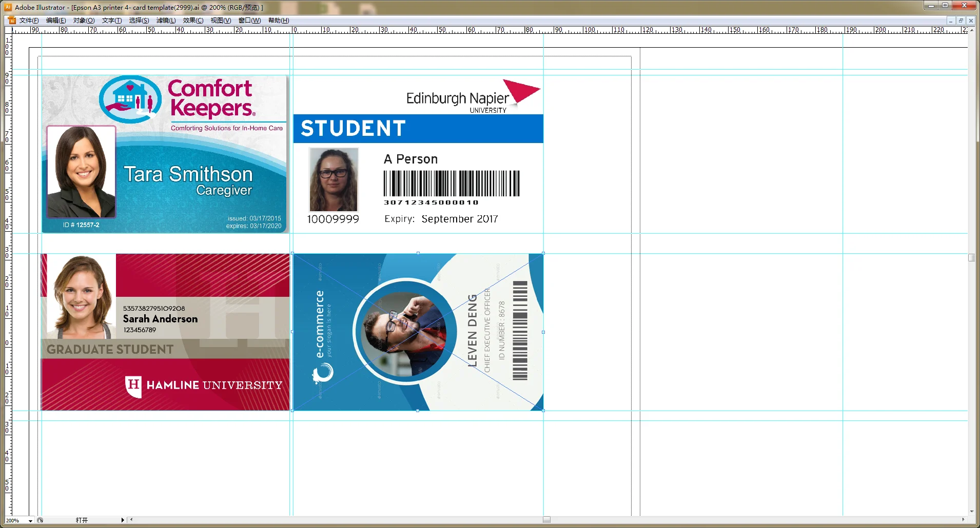980x528 pixels.
Task: Open the 文件(F) File menu
Action: tap(29, 21)
